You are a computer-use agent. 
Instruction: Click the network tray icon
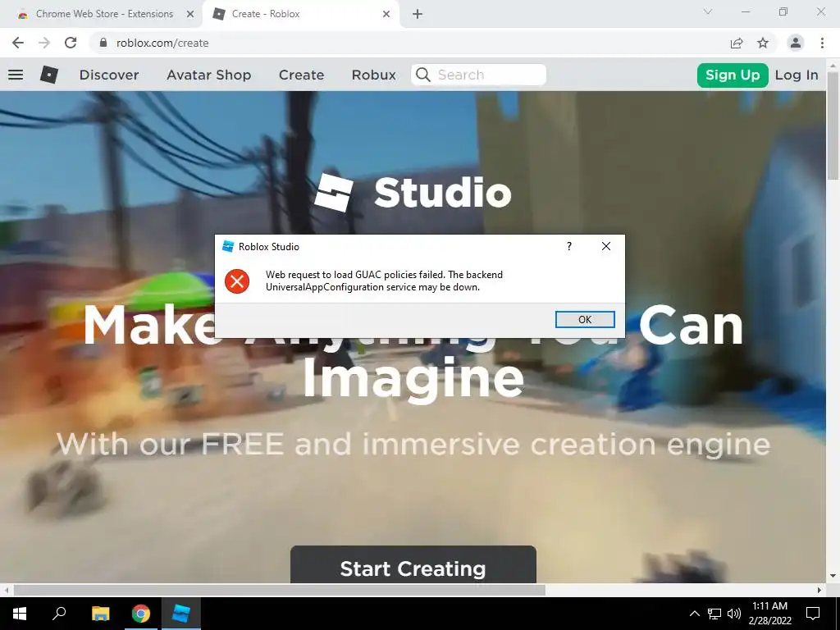(714, 614)
